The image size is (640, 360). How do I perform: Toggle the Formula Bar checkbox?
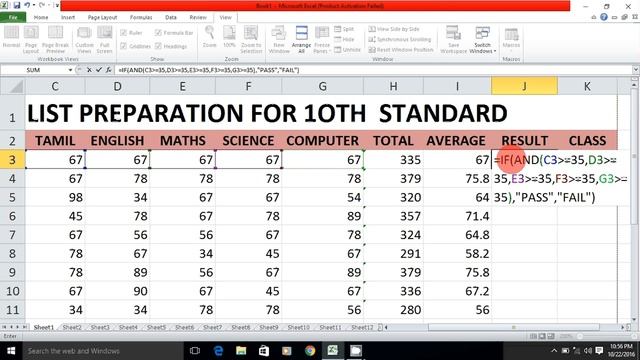click(x=174, y=33)
